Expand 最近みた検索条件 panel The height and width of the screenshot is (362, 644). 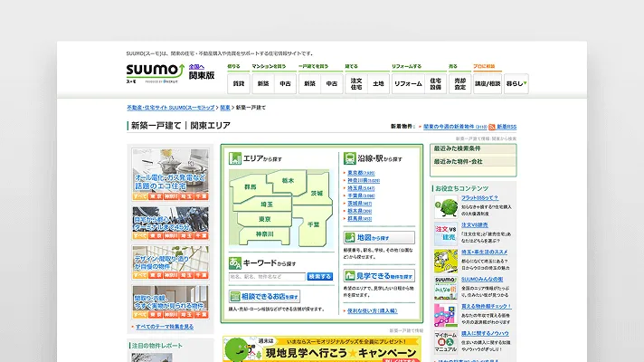(473, 148)
